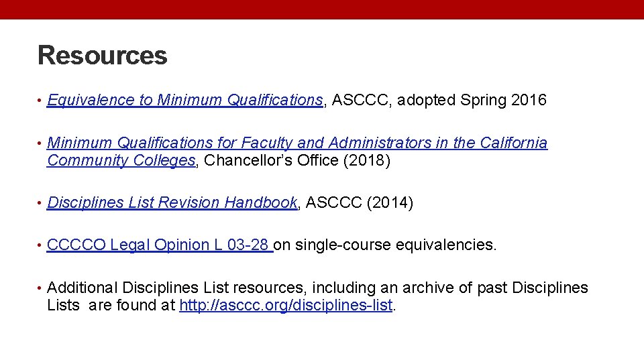Click the text 'adopted Spring 2016'
The height and width of the screenshot is (362, 644).
coord(474,101)
